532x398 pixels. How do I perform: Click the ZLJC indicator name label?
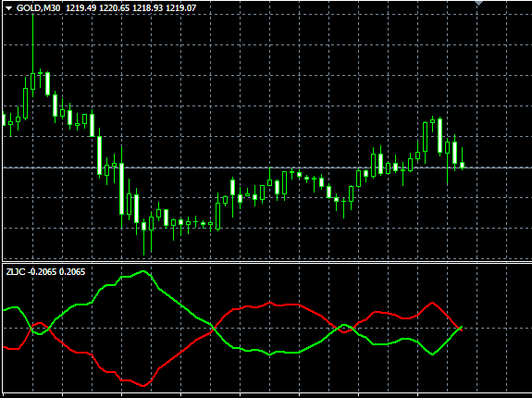coord(16,272)
